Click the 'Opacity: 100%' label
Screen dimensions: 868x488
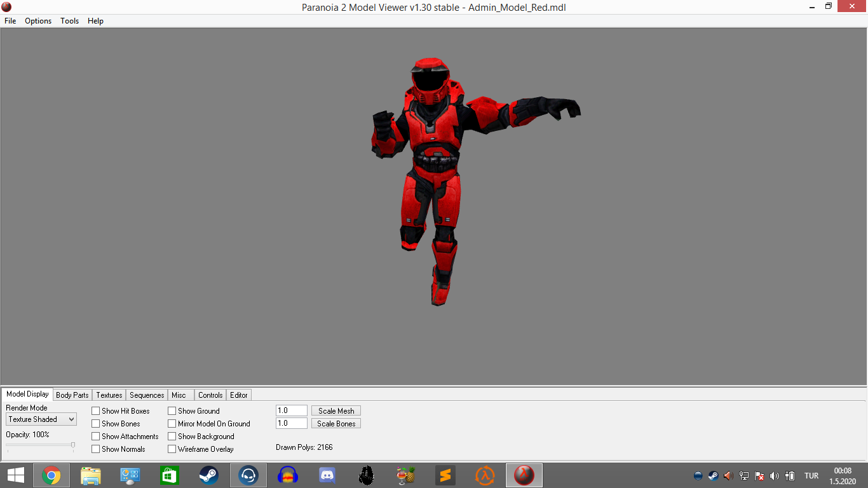point(27,435)
